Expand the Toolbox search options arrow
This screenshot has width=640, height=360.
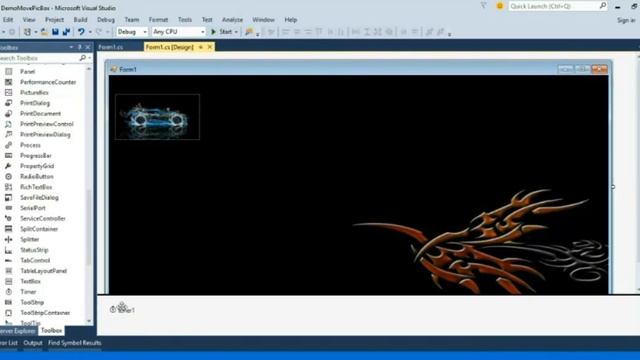click(x=89, y=58)
